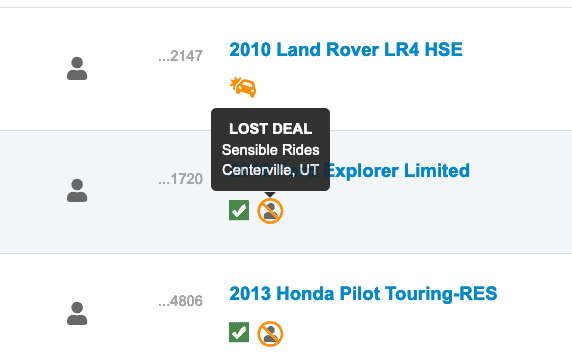Click green checkmark under Honda Pilot Touring-RES

point(239,332)
